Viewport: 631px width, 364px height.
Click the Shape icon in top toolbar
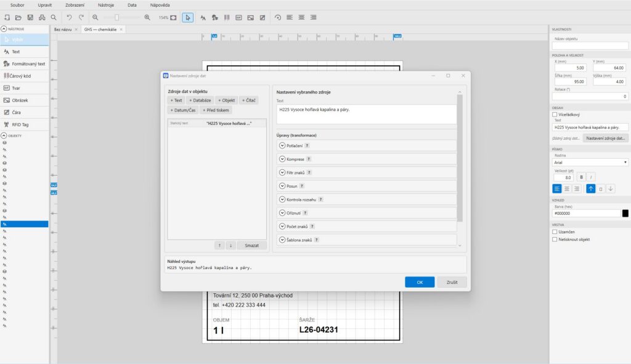(x=238, y=17)
